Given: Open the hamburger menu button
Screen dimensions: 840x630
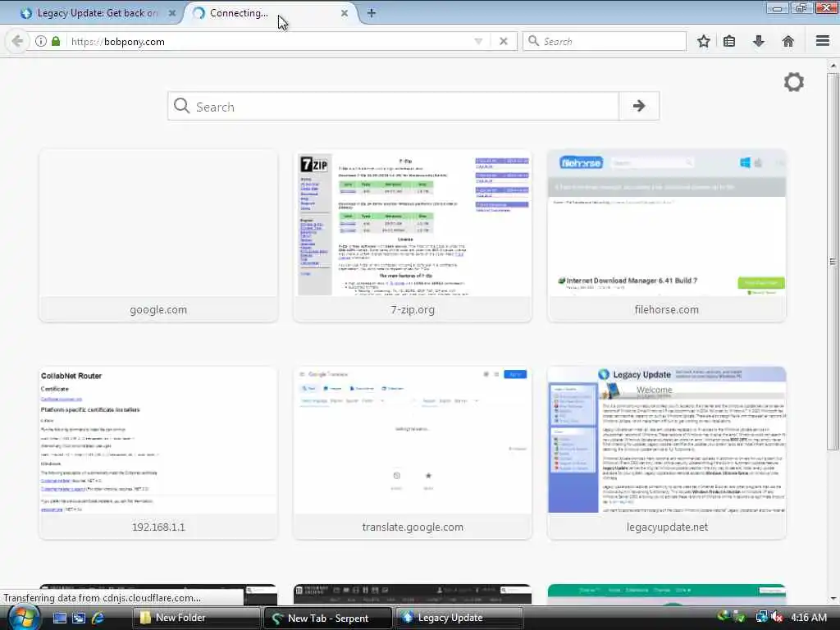Looking at the screenshot, I should (823, 41).
